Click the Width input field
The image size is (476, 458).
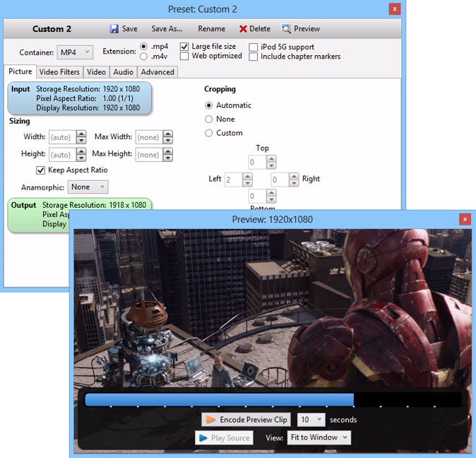pos(63,137)
